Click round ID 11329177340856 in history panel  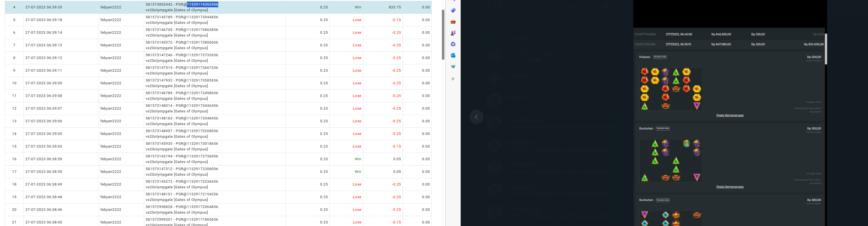coord(645,34)
